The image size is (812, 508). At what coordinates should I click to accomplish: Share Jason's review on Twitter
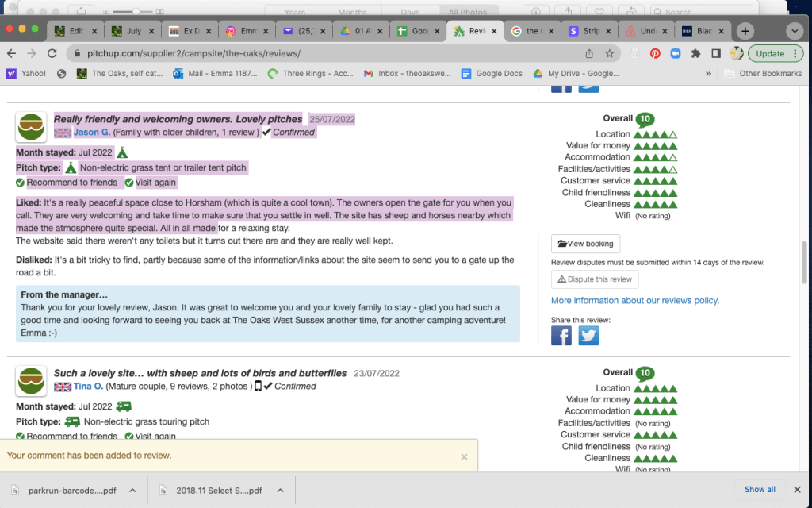pyautogui.click(x=588, y=336)
